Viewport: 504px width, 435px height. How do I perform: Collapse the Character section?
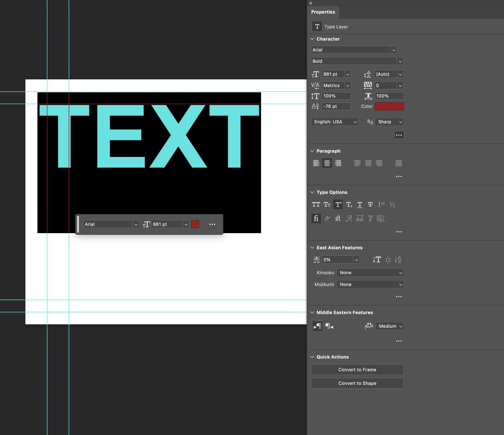[x=312, y=39]
